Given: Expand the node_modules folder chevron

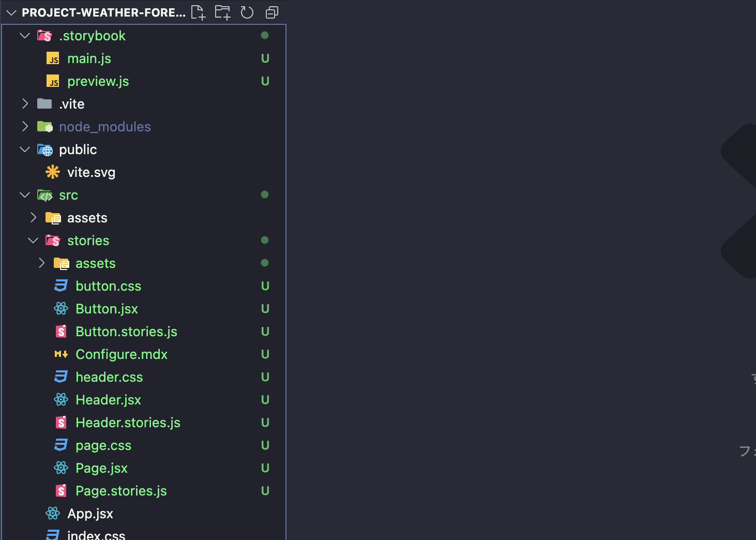Looking at the screenshot, I should pyautogui.click(x=25, y=127).
